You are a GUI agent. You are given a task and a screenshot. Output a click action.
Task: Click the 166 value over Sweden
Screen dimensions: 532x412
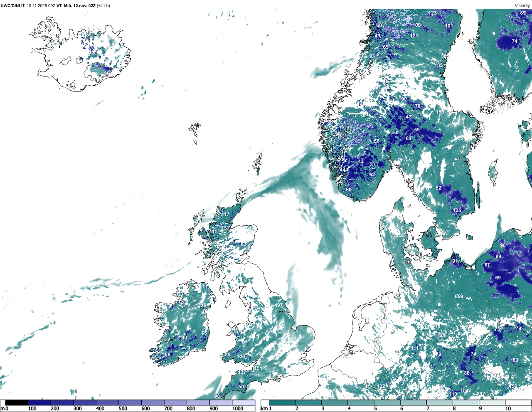pyautogui.click(x=440, y=112)
